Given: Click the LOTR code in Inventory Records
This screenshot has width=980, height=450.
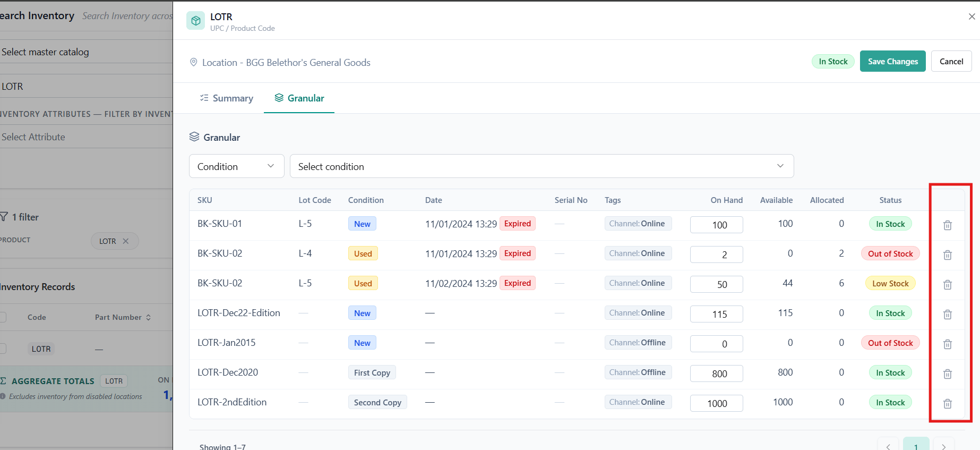Looking at the screenshot, I should tap(41, 349).
